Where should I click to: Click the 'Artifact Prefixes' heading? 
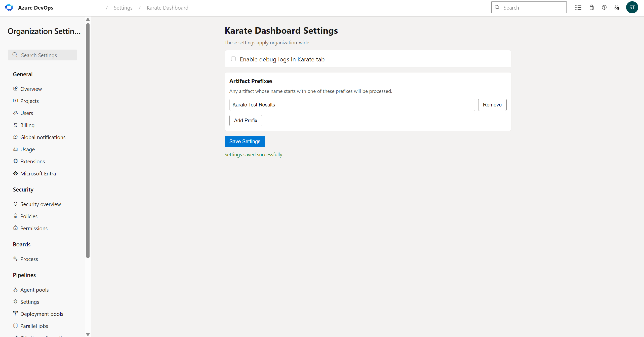(251, 81)
